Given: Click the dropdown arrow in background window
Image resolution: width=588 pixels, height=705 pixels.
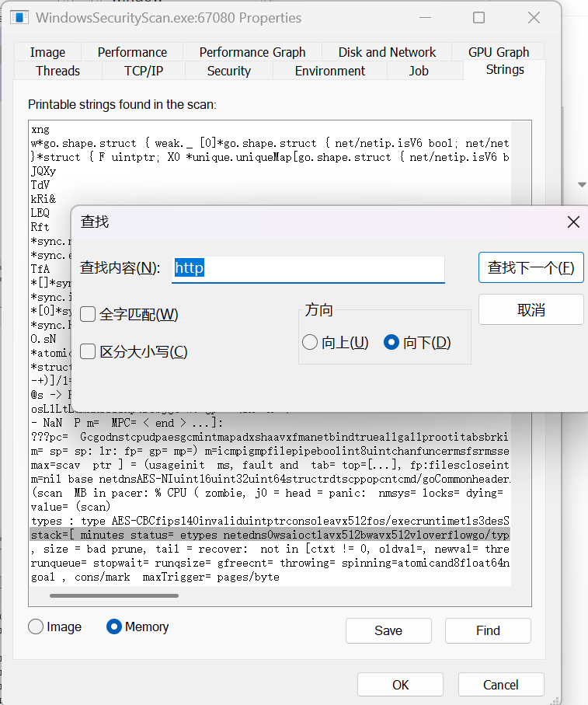Looking at the screenshot, I should coord(582,185).
